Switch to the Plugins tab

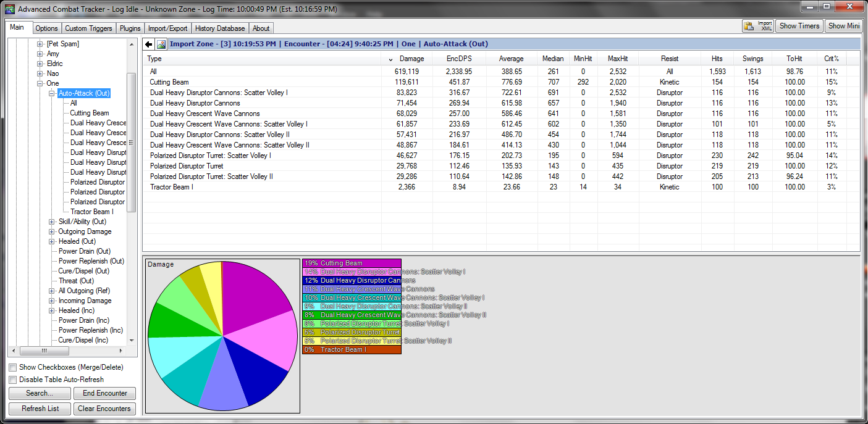pyautogui.click(x=130, y=28)
